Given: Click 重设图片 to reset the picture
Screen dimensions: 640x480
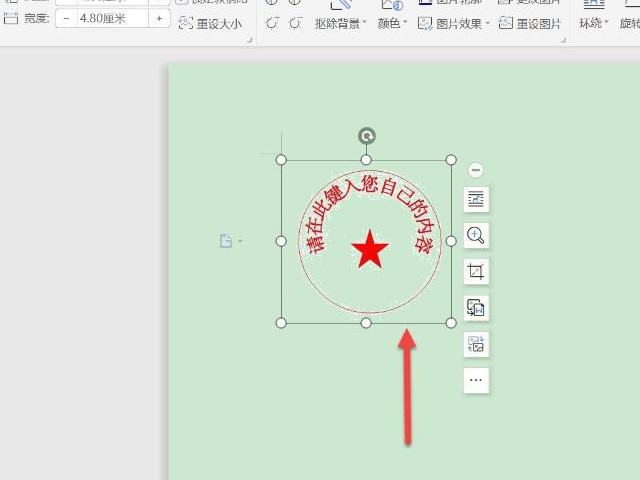Looking at the screenshot, I should pyautogui.click(x=530, y=24).
